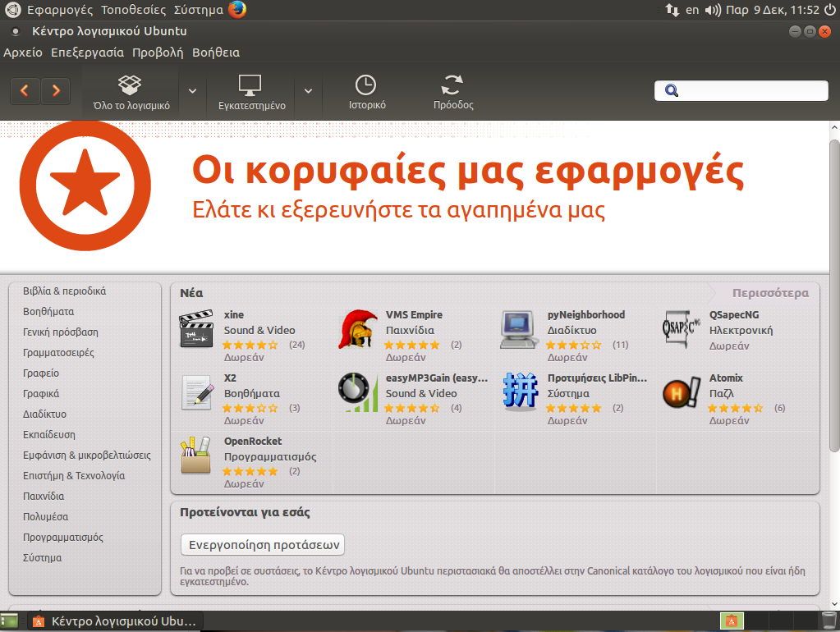Expand the Όλο το λογισμικό dropdown arrow

[192, 91]
